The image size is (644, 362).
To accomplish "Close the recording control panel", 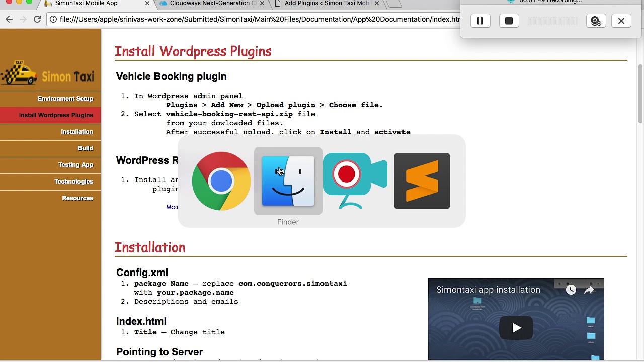I will click(621, 21).
